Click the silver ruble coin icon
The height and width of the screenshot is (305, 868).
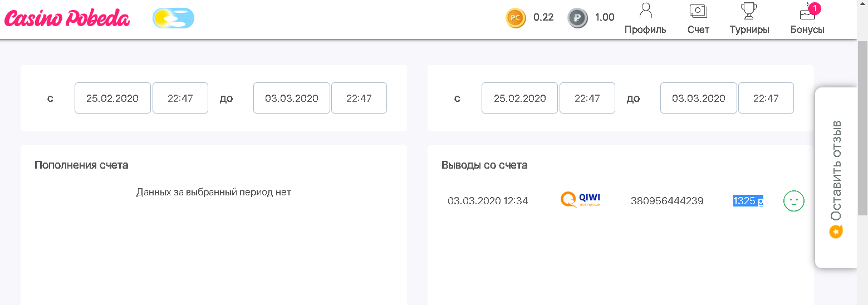click(577, 18)
